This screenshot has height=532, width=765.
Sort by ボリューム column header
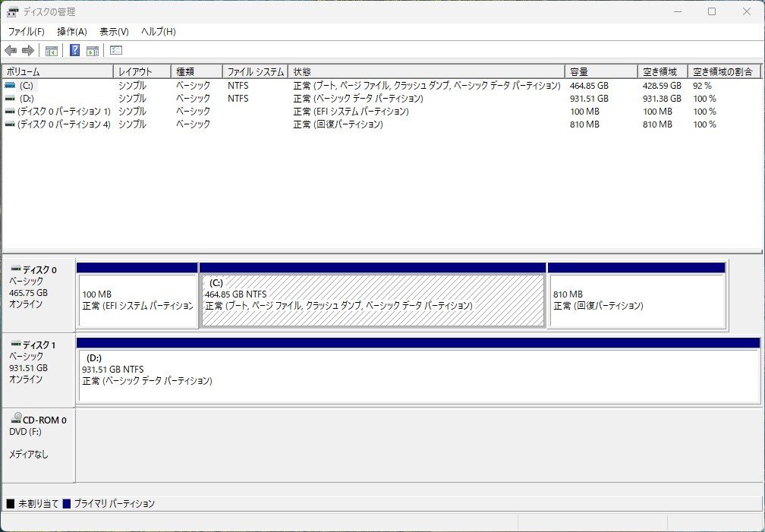58,72
